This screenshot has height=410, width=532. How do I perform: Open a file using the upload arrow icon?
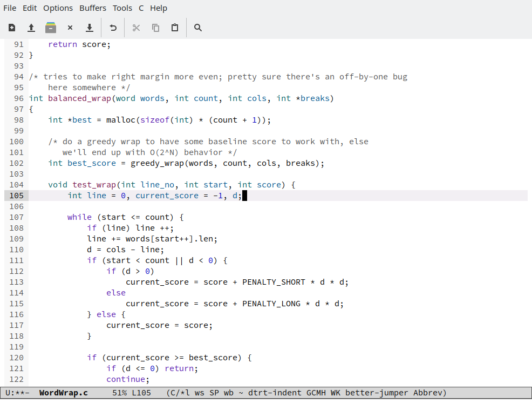tap(31, 28)
